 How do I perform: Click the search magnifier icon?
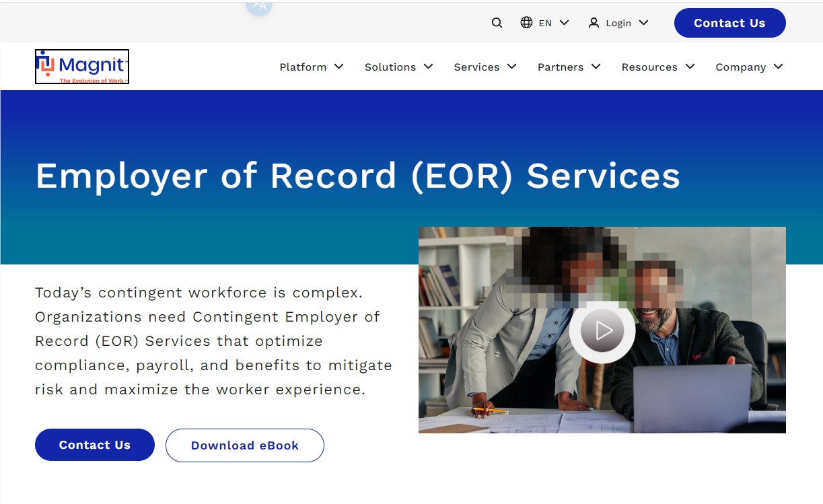tap(497, 23)
